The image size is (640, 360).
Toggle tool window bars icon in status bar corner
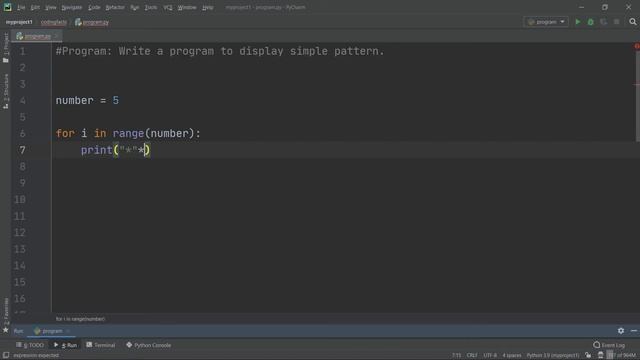[6, 356]
